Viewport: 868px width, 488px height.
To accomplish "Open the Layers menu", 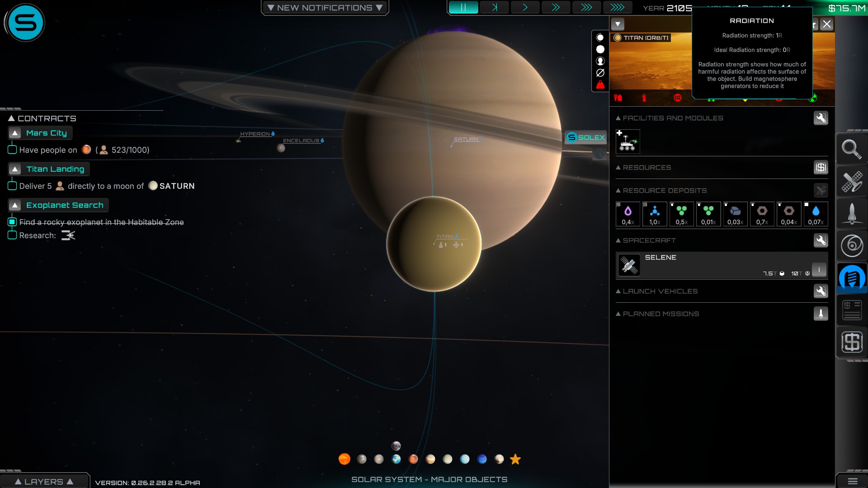I will pos(44,482).
